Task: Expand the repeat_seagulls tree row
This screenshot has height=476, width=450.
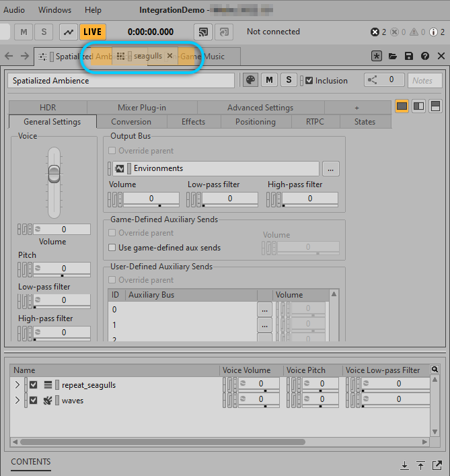Action: point(17,385)
